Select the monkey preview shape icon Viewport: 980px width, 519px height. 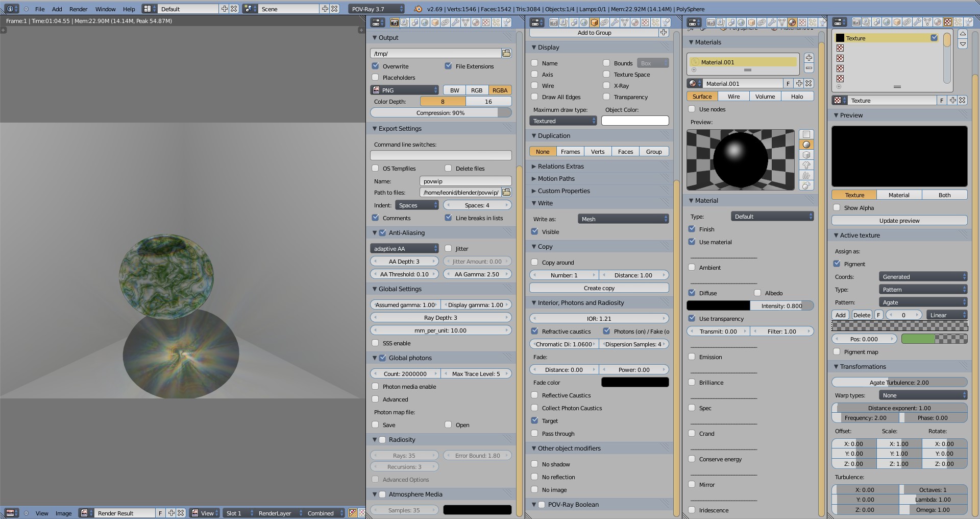pos(806,165)
